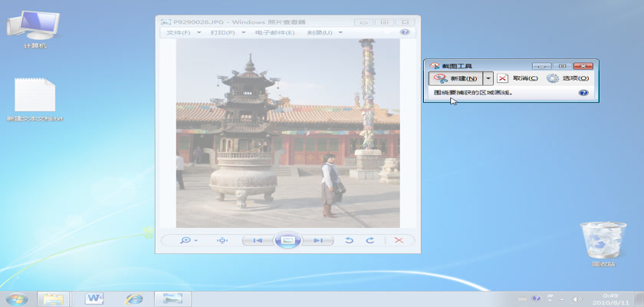Start the slideshow with the center button
The image size is (644, 307).
[x=287, y=240]
